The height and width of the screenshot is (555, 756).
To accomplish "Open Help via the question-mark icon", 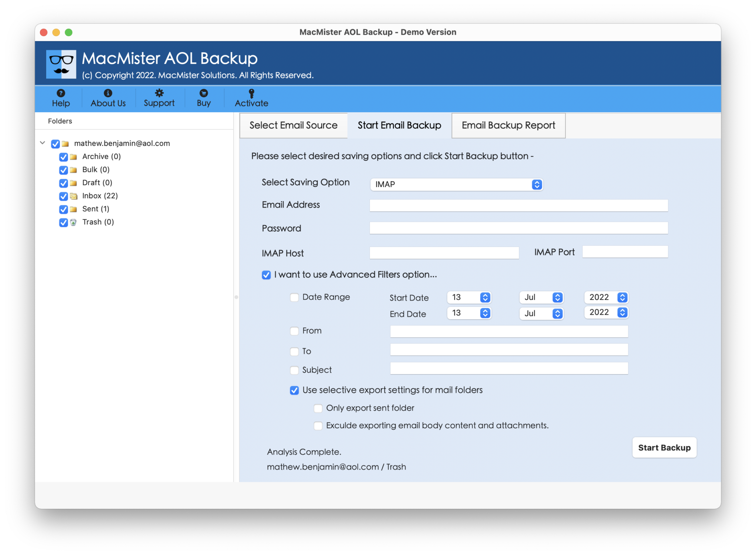I will (x=61, y=93).
